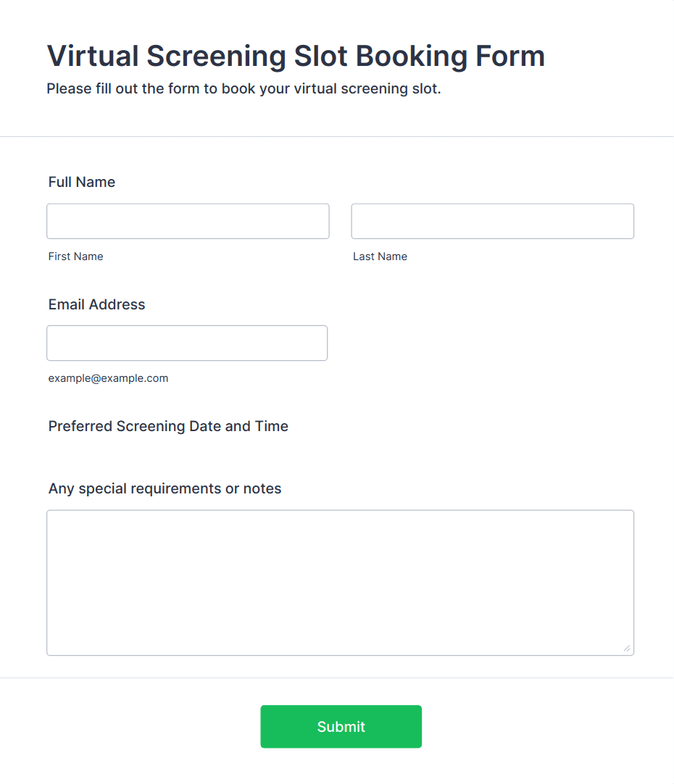
Task: Select the Email Address input field
Action: point(187,343)
